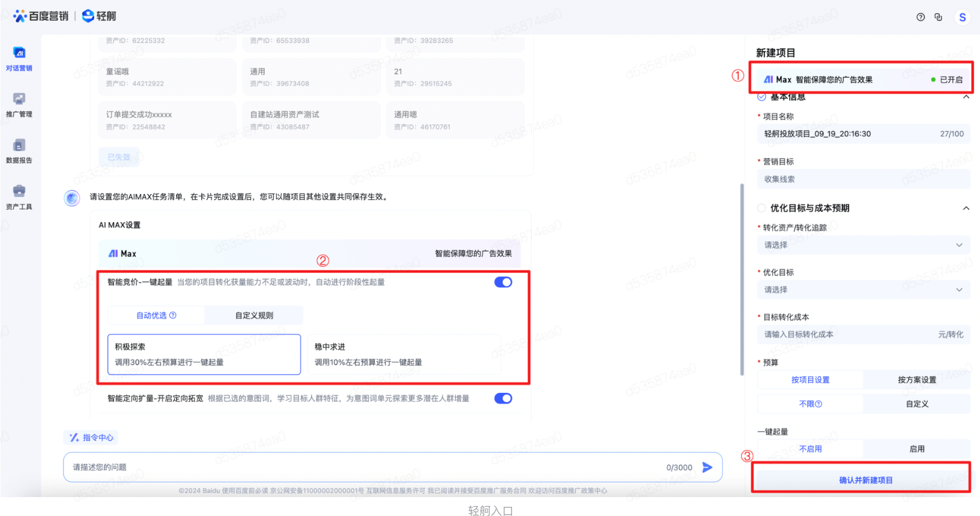The height and width of the screenshot is (516, 980).
Task: Select 积极探索 option card
Action: click(x=204, y=354)
